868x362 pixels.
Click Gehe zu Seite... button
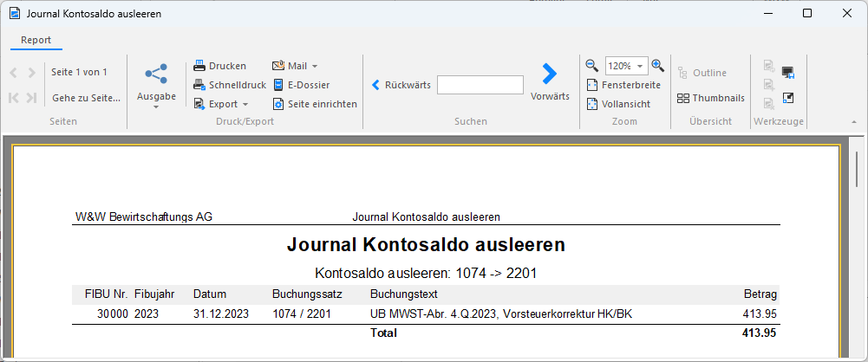click(x=86, y=98)
